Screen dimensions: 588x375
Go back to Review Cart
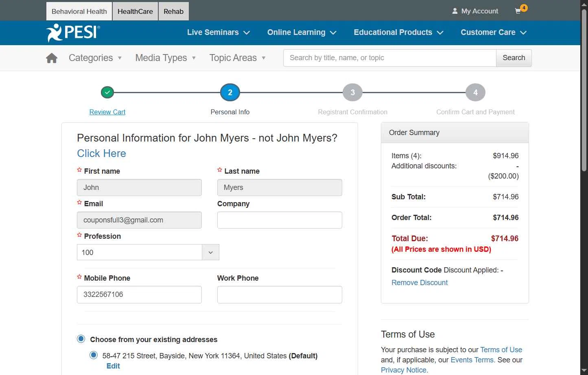pos(107,112)
